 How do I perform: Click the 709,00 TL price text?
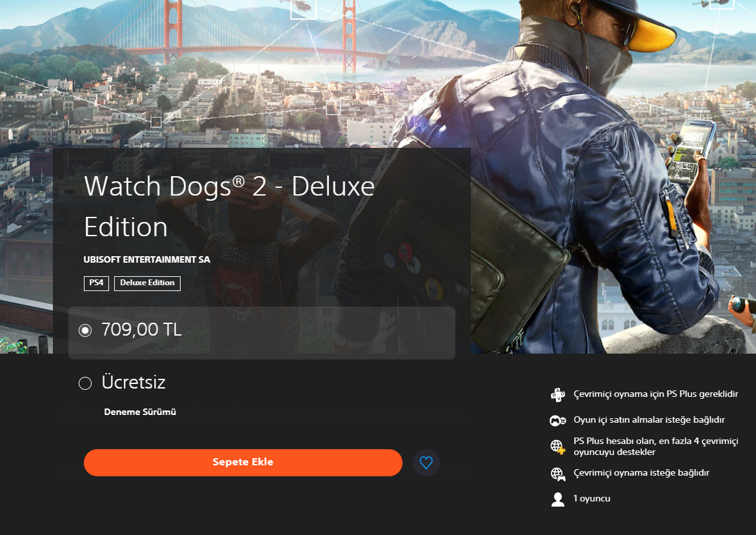click(x=141, y=330)
